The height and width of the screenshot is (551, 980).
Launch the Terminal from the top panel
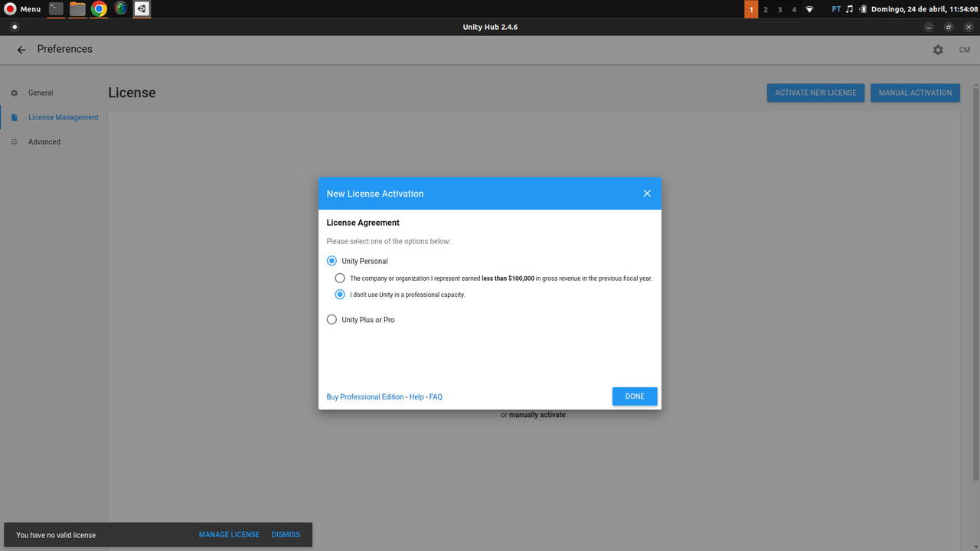56,9
